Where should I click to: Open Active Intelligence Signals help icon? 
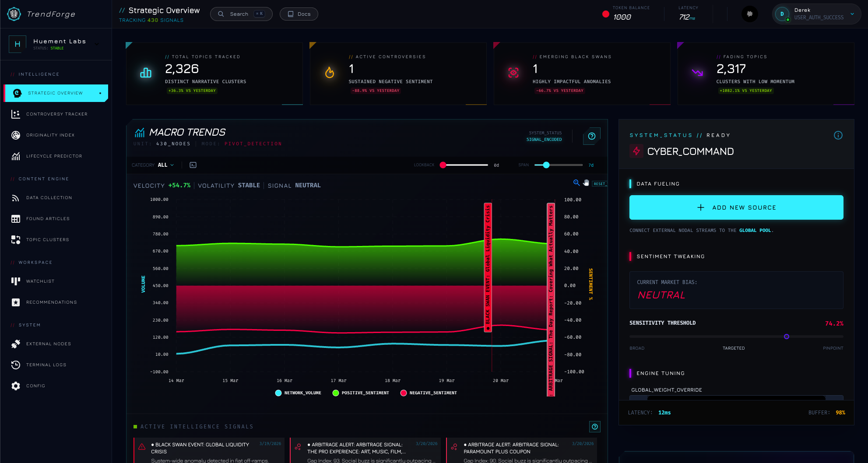point(594,427)
